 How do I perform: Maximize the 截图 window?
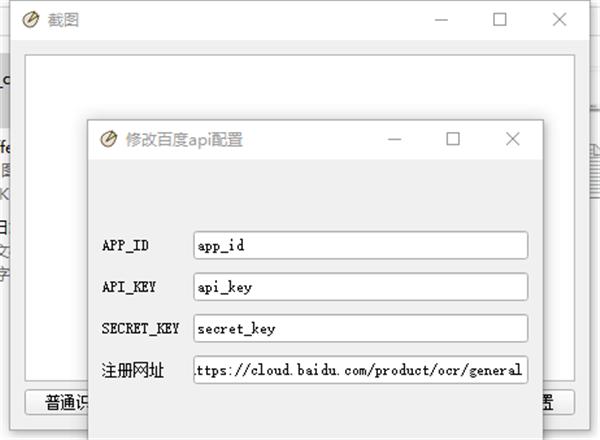click(500, 19)
